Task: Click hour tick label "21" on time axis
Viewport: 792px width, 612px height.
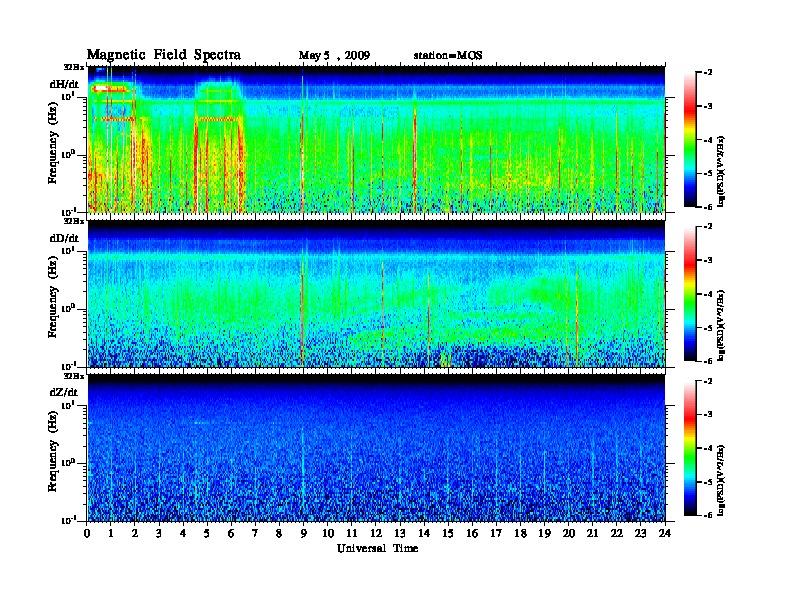Action: [592, 533]
